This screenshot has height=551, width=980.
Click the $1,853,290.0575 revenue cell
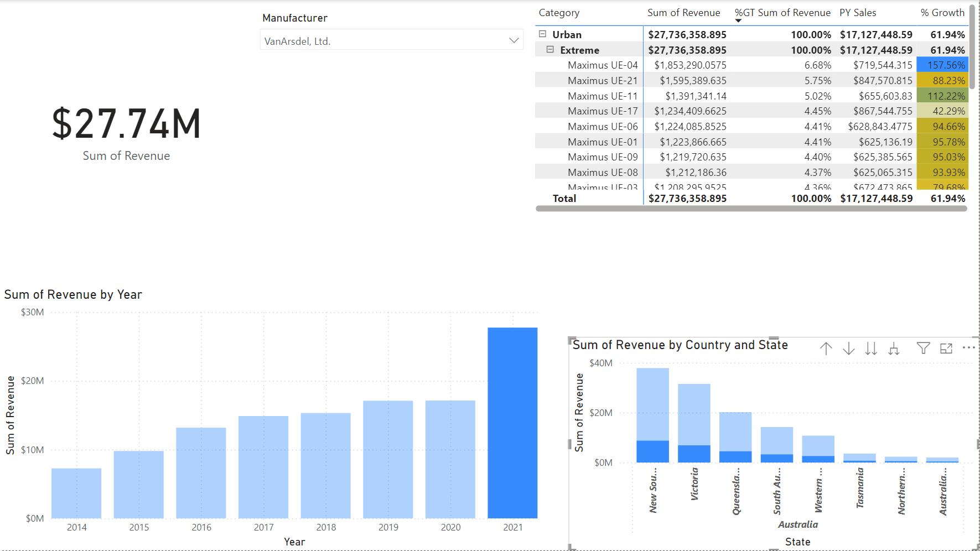tap(690, 65)
